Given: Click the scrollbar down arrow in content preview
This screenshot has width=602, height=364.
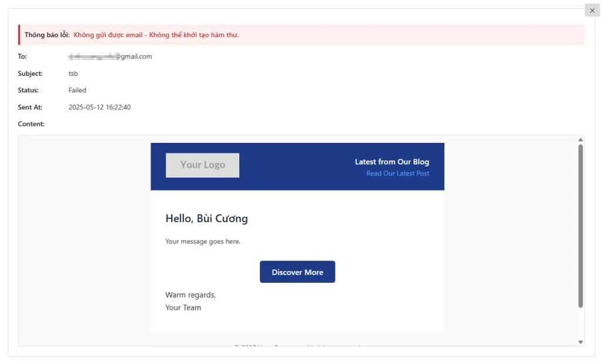Looking at the screenshot, I should pyautogui.click(x=581, y=342).
